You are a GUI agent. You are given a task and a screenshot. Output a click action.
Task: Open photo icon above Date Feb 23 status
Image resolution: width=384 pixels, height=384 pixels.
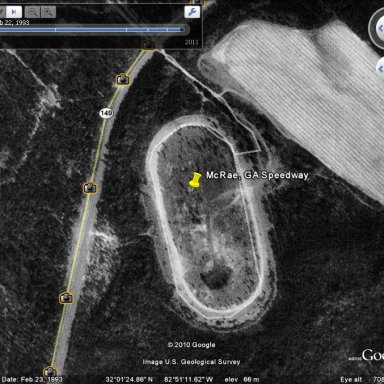(50, 371)
